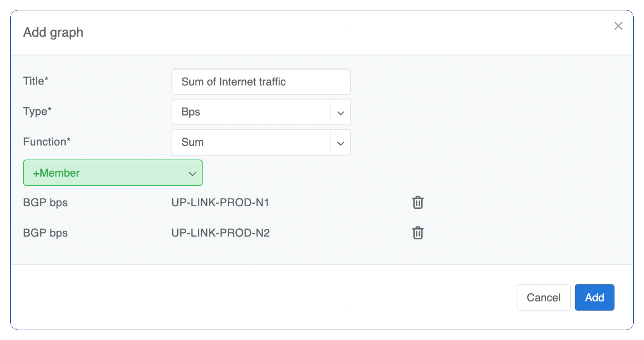This screenshot has width=644, height=340.
Task: Remove UP-LINK-PROD-N2 using its trash icon
Action: point(418,233)
